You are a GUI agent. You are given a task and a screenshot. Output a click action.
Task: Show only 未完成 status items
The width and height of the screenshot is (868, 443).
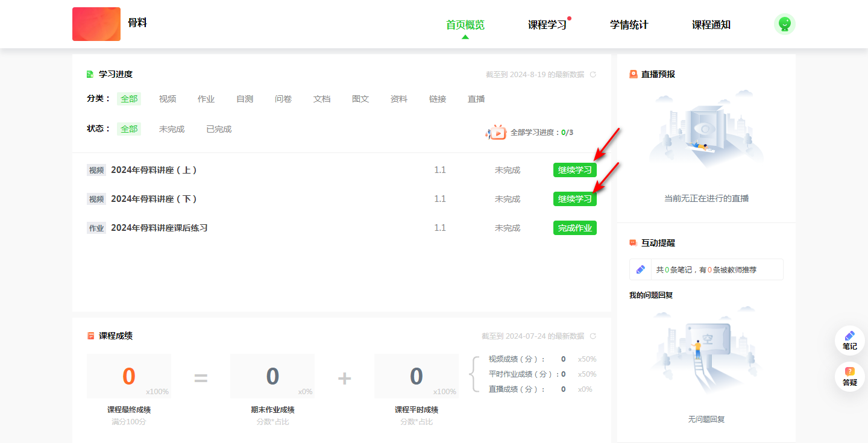(x=172, y=129)
